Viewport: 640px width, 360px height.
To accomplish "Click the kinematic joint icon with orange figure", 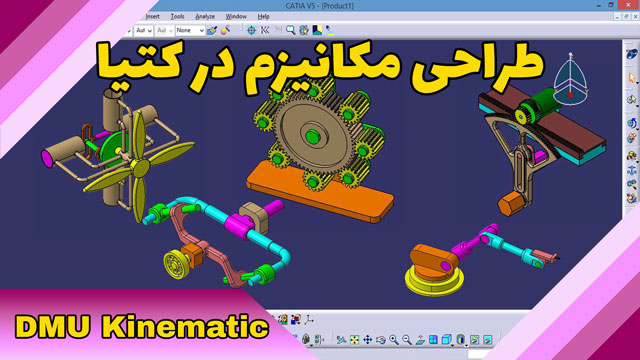I will pos(632,138).
